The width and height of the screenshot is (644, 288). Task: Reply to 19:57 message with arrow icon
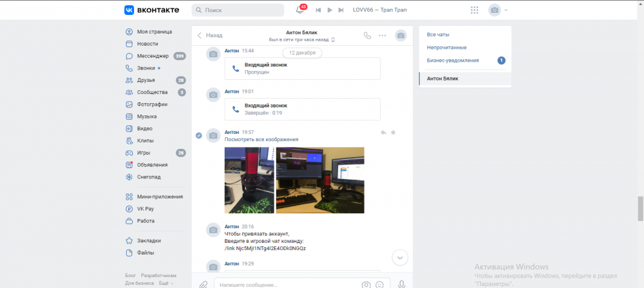pyautogui.click(x=383, y=132)
